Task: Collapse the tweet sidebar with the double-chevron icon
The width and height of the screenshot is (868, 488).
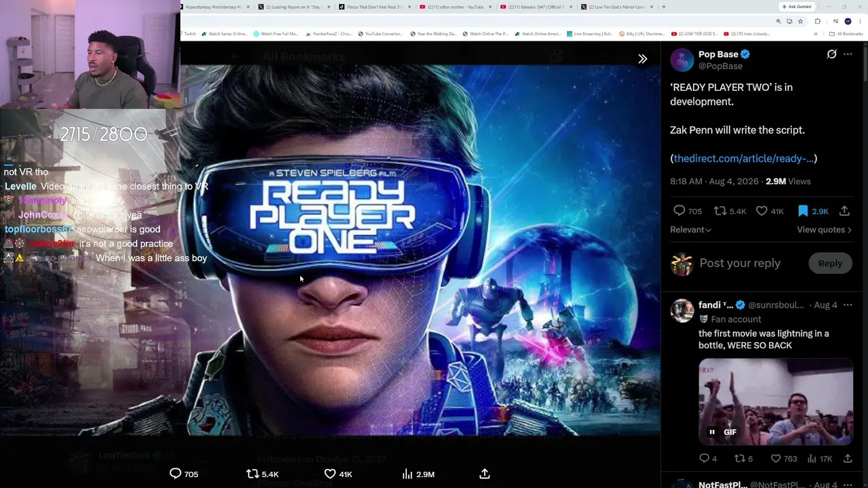Action: point(642,59)
